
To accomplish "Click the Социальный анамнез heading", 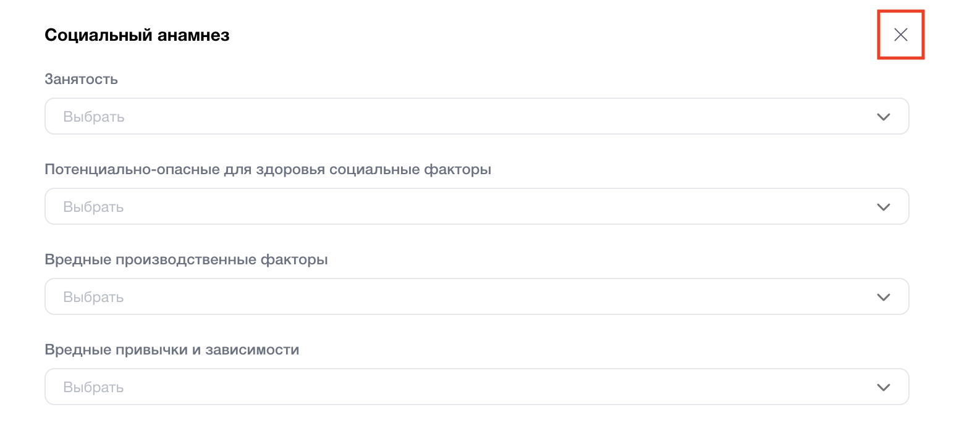I will (137, 35).
